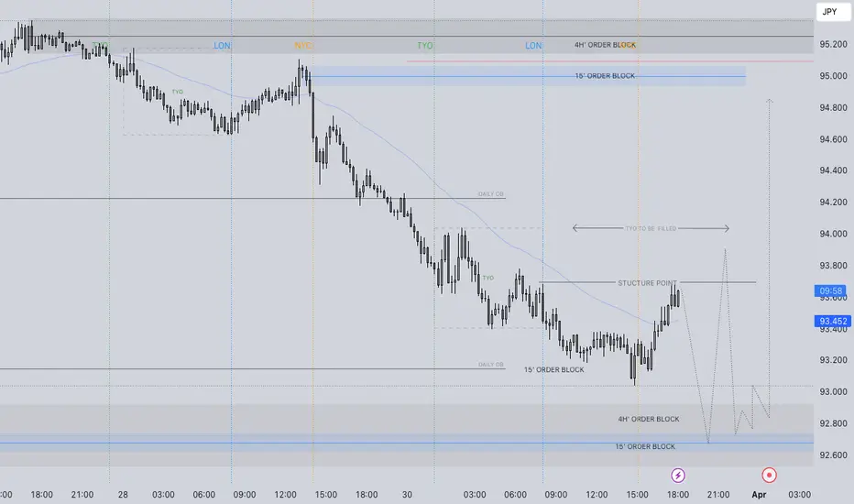
Task: Select 15' ORDER BLOCK text beside lower DAILY OB
Action: pyautogui.click(x=553, y=369)
